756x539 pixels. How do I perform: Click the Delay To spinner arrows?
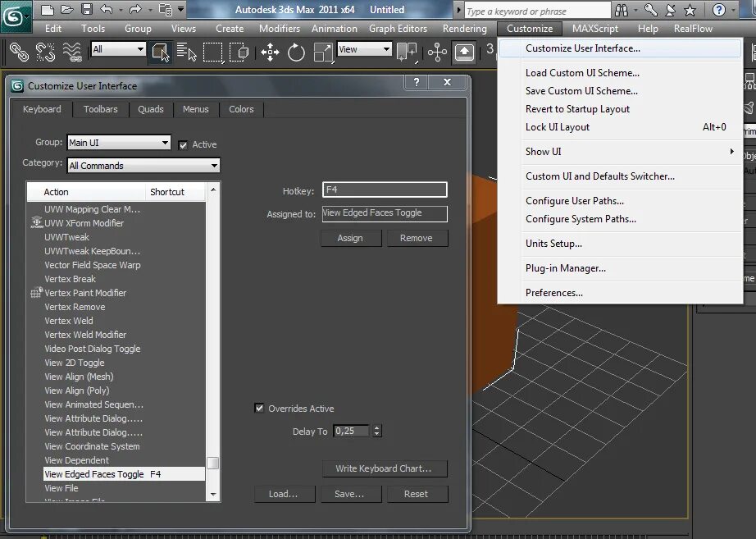[x=377, y=431]
